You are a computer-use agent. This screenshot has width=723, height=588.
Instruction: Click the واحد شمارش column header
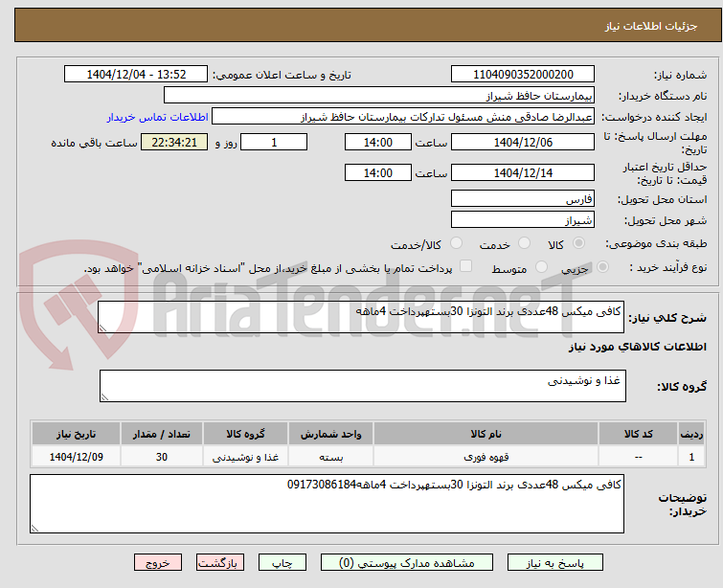(x=330, y=434)
